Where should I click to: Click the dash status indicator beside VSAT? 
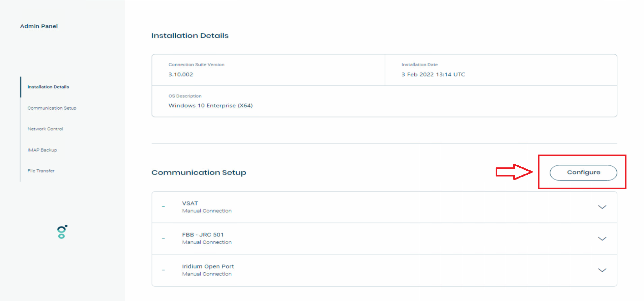click(x=164, y=207)
